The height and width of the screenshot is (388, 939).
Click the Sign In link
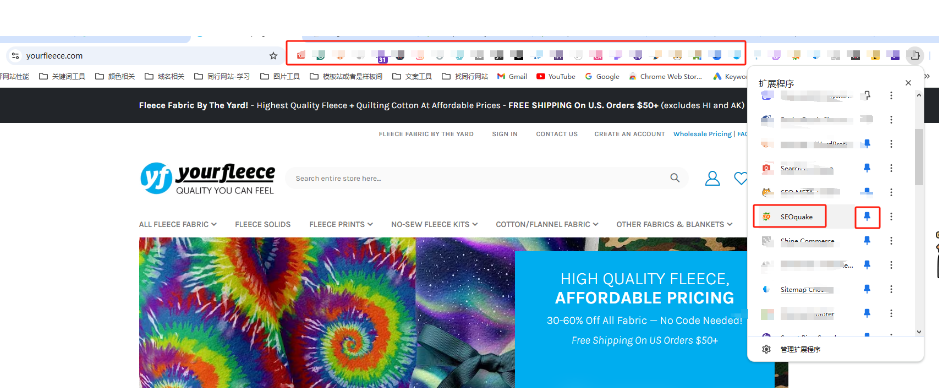tap(505, 134)
